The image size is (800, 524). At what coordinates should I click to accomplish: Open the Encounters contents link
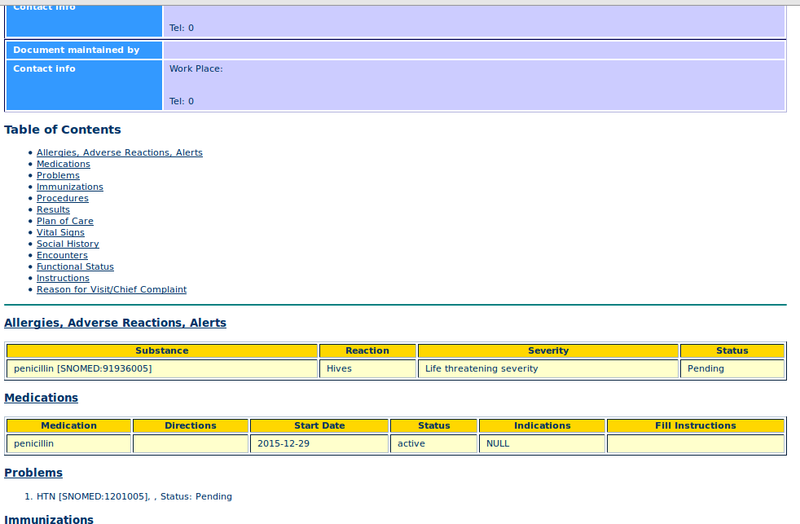pyautogui.click(x=63, y=255)
